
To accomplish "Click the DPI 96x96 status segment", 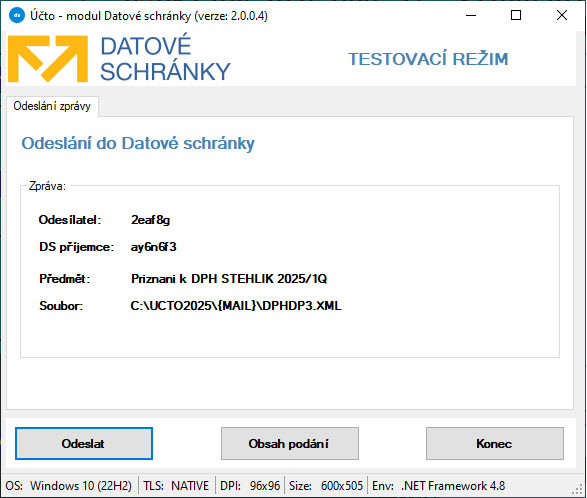I will (x=250, y=486).
